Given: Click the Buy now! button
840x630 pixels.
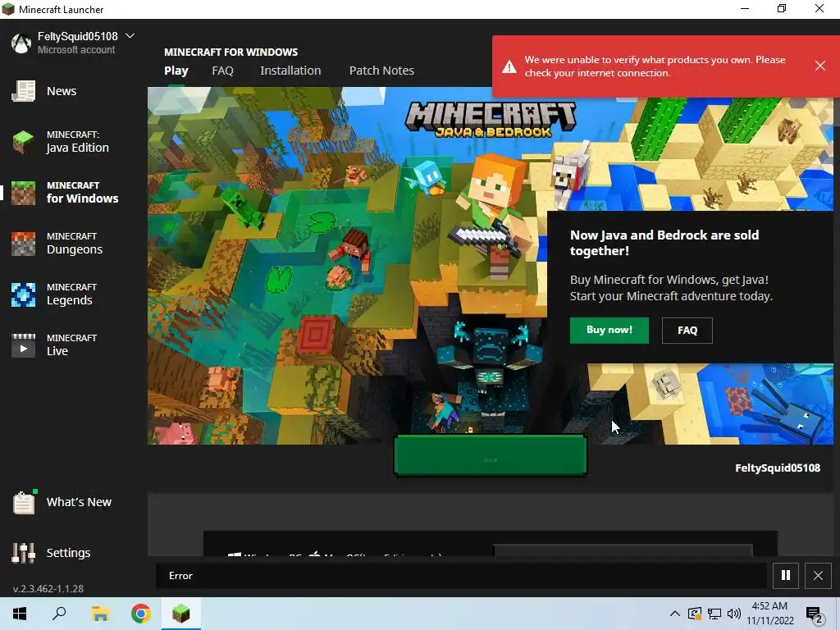Looking at the screenshot, I should click(x=609, y=330).
